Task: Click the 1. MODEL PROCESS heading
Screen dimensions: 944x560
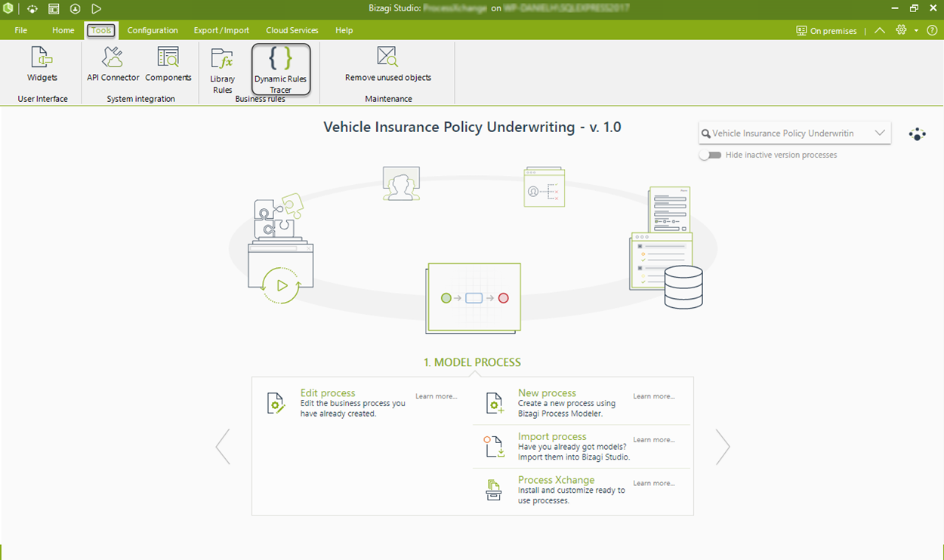Action: [x=472, y=362]
